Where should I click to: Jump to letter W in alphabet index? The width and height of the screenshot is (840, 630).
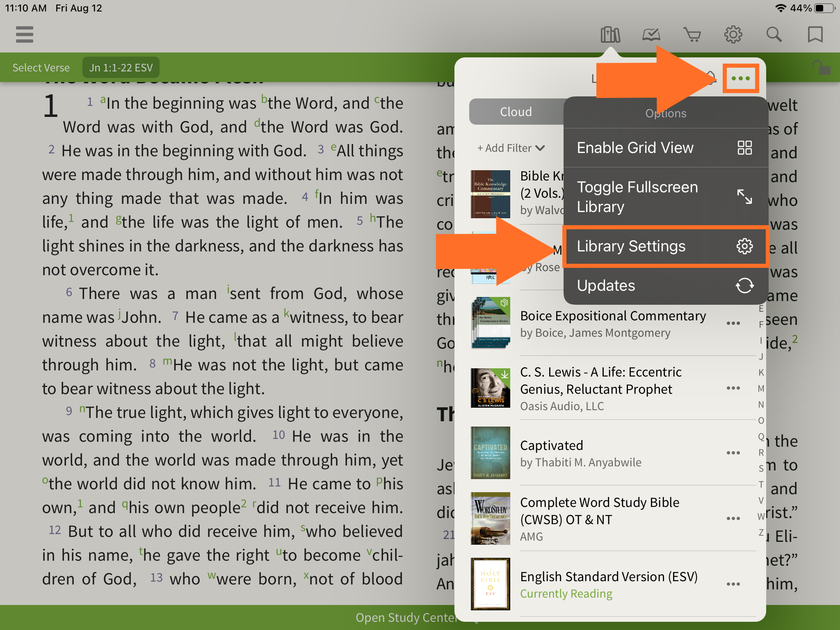coord(761,516)
